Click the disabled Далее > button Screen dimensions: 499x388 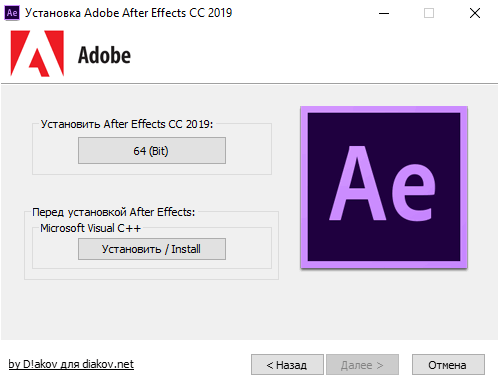tap(362, 365)
